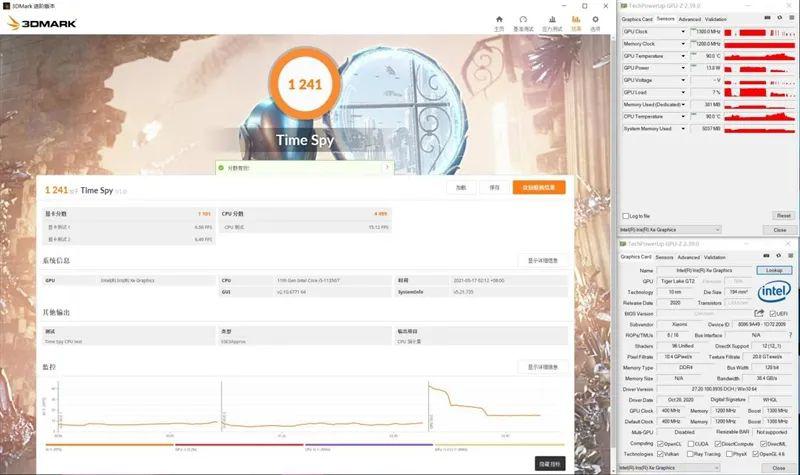Toggle the UEFI checkbox

pos(772,314)
